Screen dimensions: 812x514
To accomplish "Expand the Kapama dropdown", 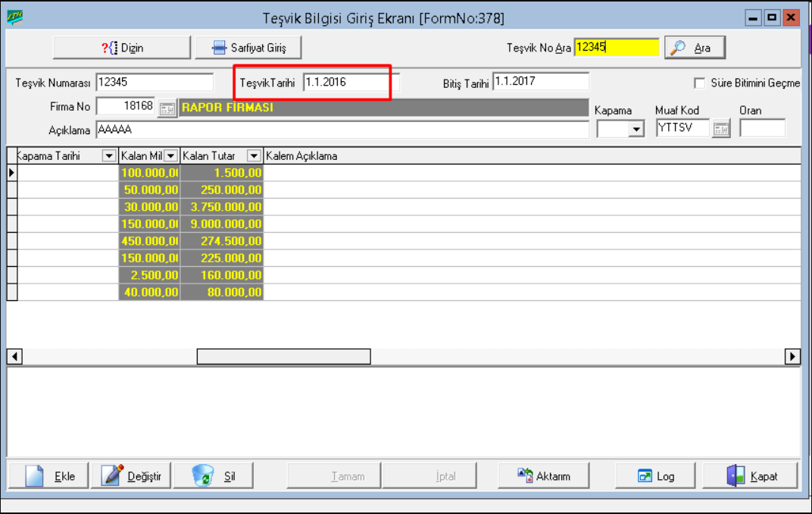I will click(636, 130).
